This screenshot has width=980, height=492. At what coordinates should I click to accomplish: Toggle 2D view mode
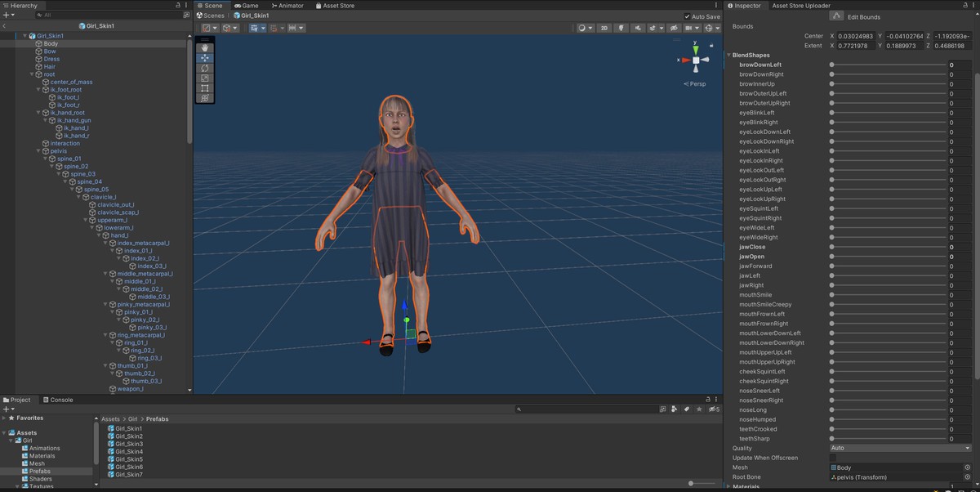[604, 28]
